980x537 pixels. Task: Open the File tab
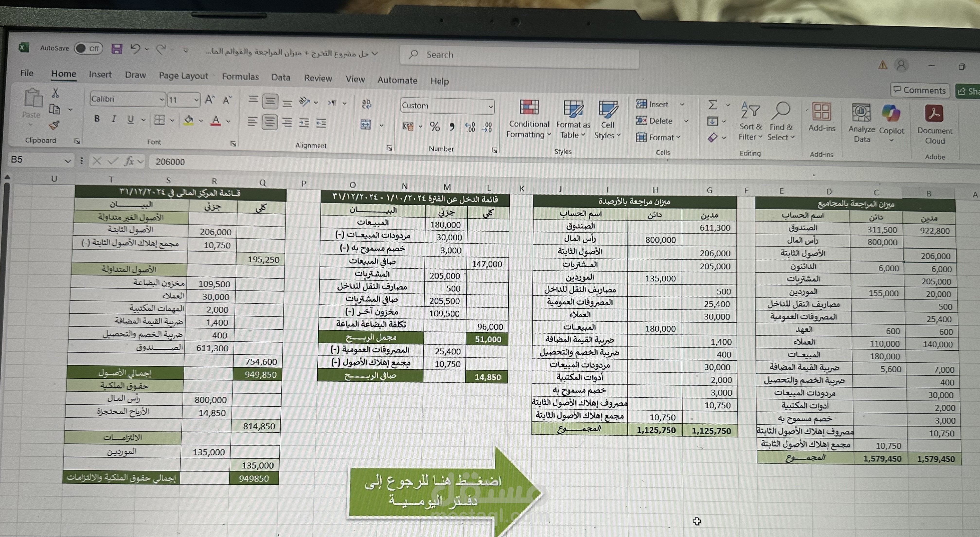[x=27, y=73]
